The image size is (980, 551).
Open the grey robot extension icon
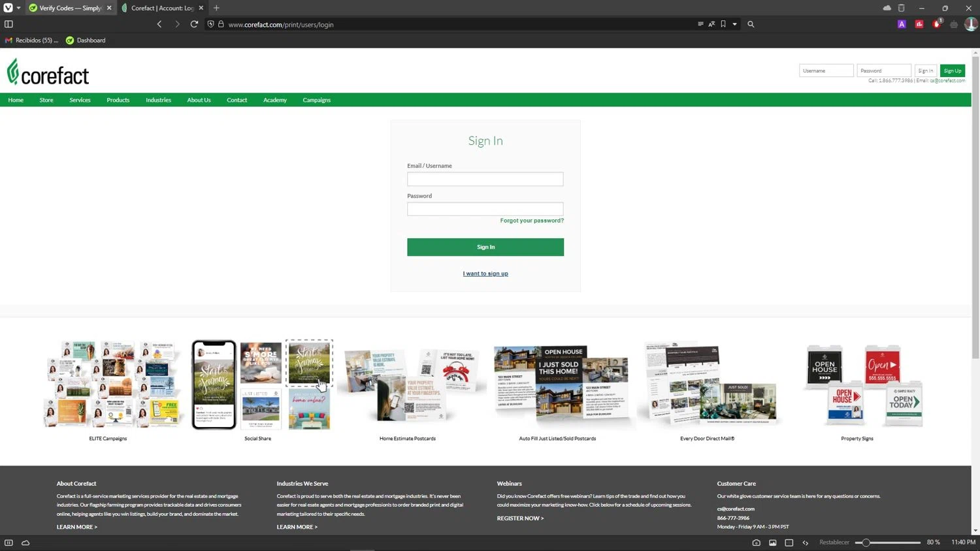[954, 24]
